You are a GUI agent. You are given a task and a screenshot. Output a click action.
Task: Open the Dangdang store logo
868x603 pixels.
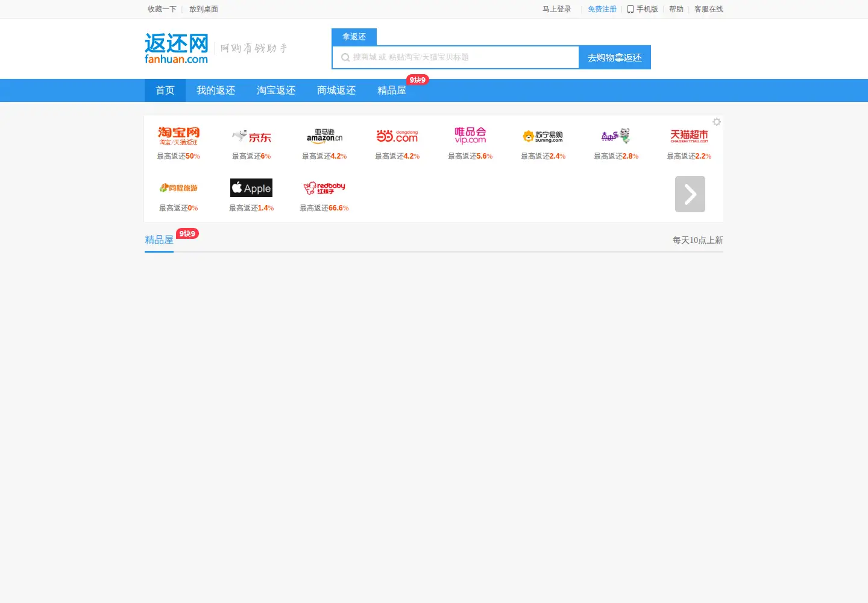coord(397,136)
